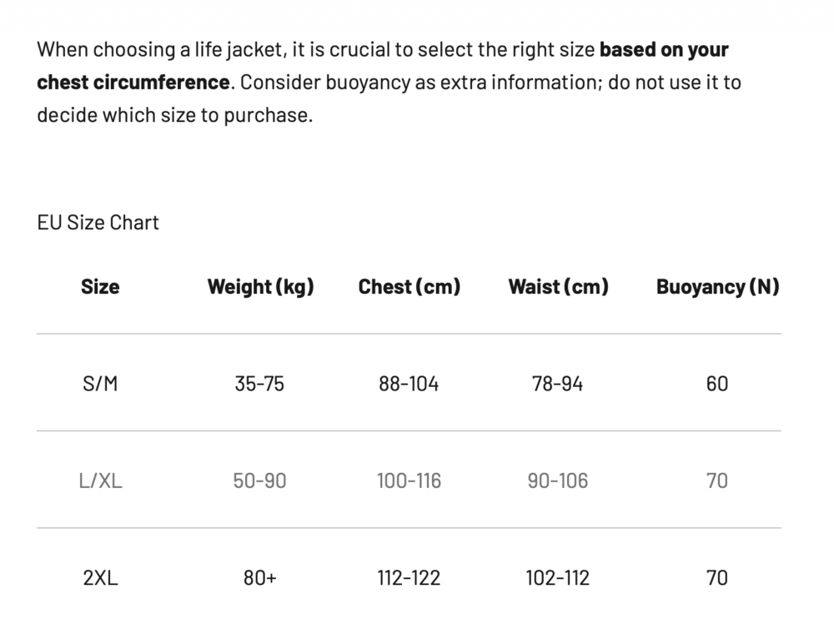834x644 pixels.
Task: Click the buoyancy value 60
Action: (x=717, y=384)
